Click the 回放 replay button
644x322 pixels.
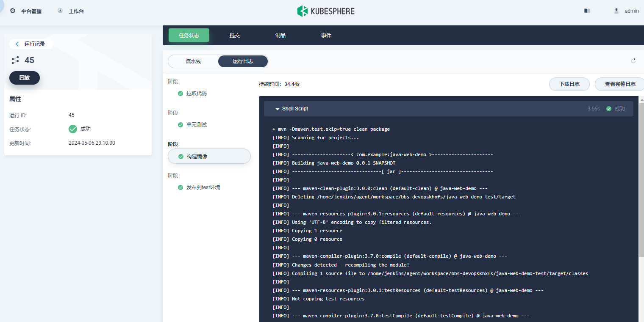pyautogui.click(x=25, y=78)
